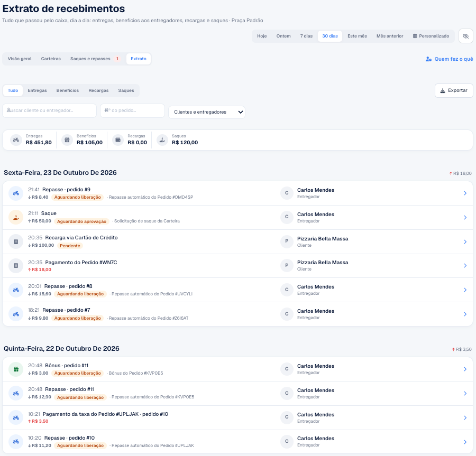Click the avatar C on the Saque row
The height and width of the screenshot is (456, 476).
coord(287,217)
